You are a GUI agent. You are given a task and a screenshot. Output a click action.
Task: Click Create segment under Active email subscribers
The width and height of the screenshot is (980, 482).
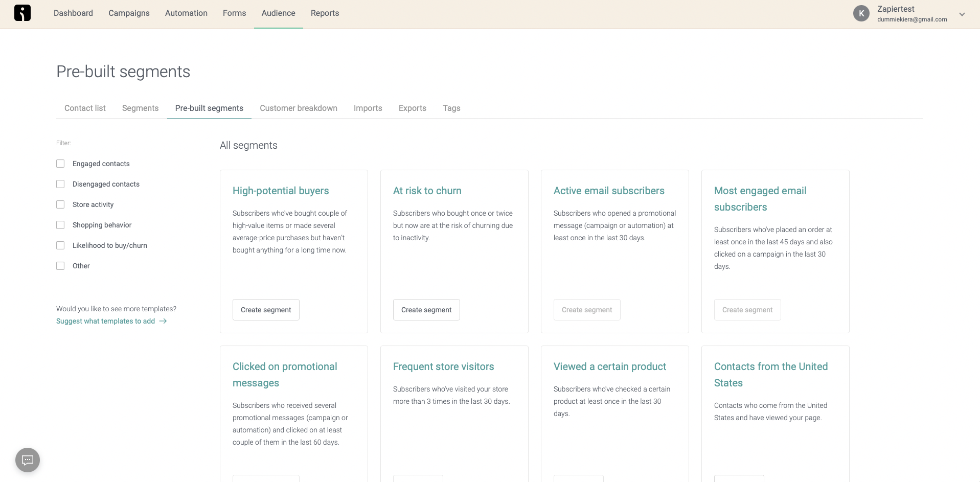point(587,310)
